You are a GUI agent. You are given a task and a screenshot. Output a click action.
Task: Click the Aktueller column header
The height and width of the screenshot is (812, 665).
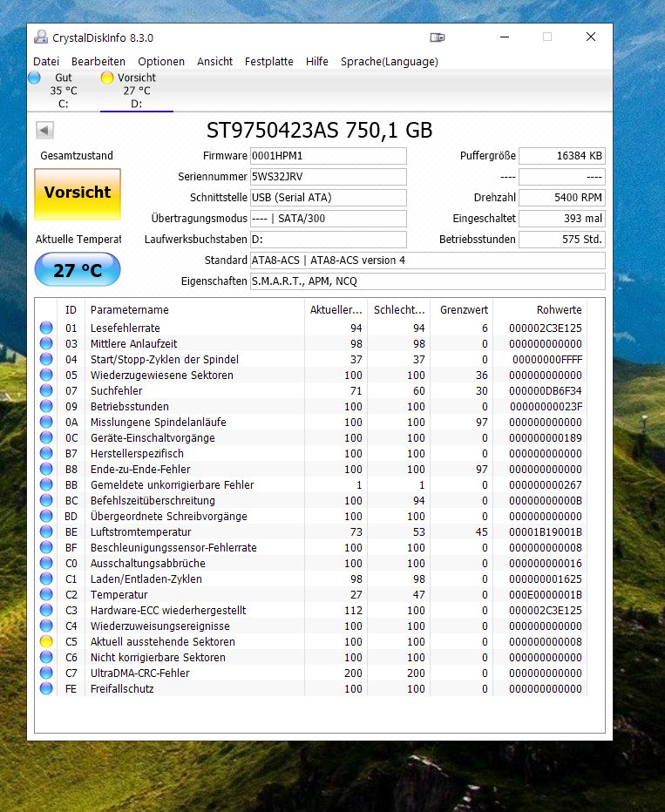click(336, 309)
